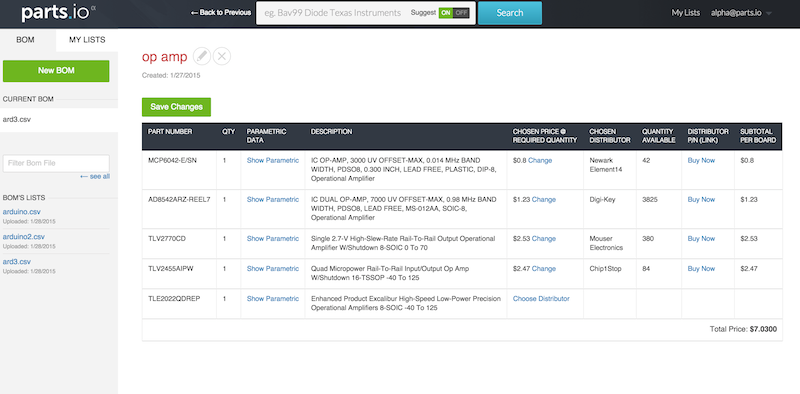Switch to the MY LISTS tab
Image resolution: width=800 pixels, height=394 pixels.
tap(87, 40)
